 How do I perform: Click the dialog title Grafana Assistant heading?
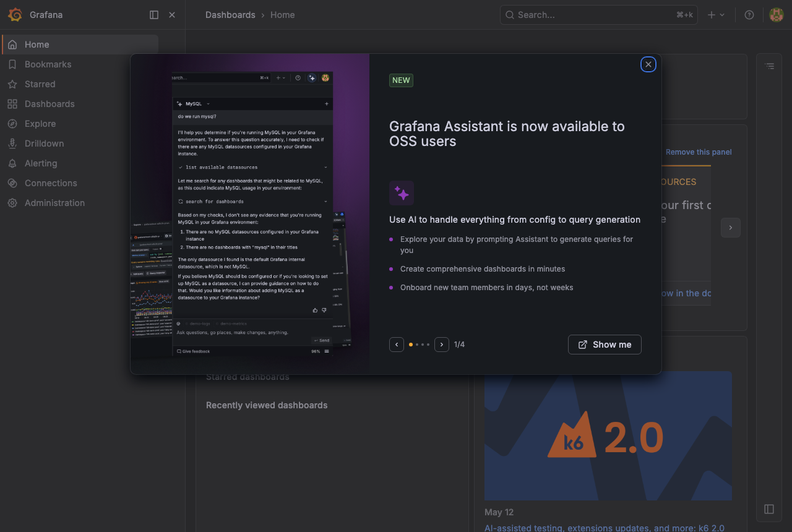pos(507,134)
